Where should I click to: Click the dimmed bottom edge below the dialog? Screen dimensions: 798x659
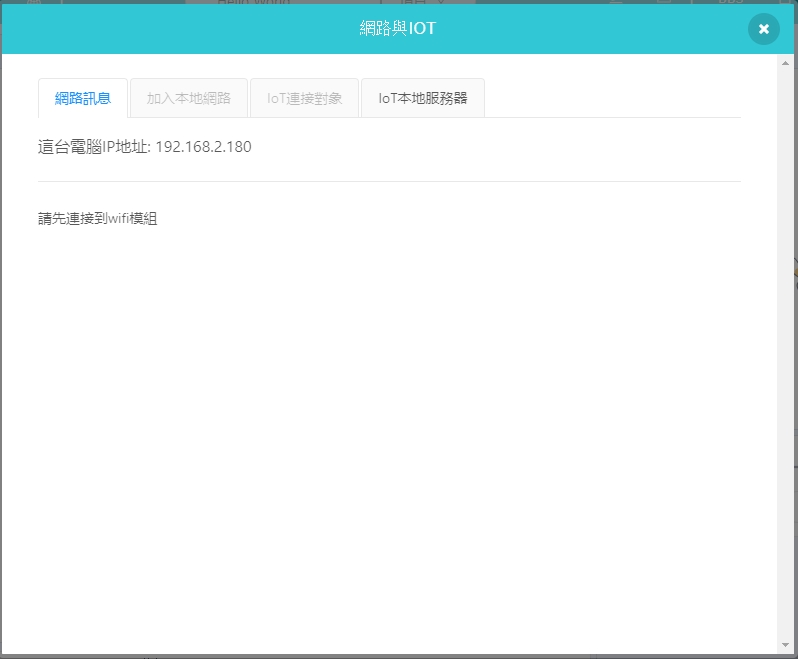coord(400,657)
